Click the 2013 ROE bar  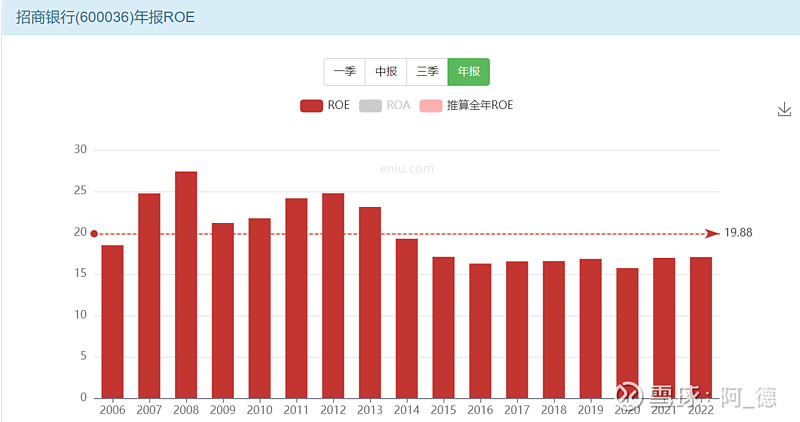[370, 303]
